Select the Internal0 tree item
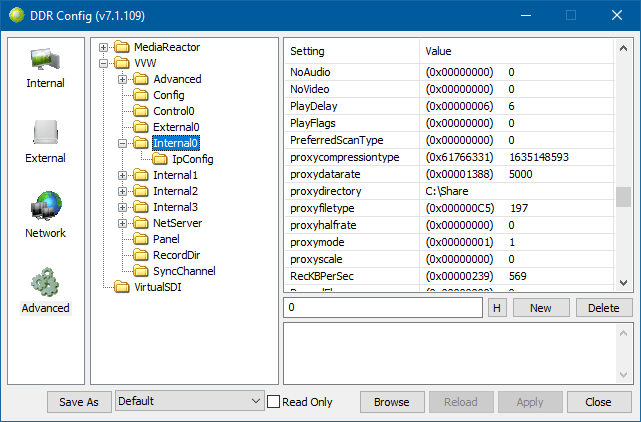This screenshot has width=641, height=422. [x=176, y=143]
